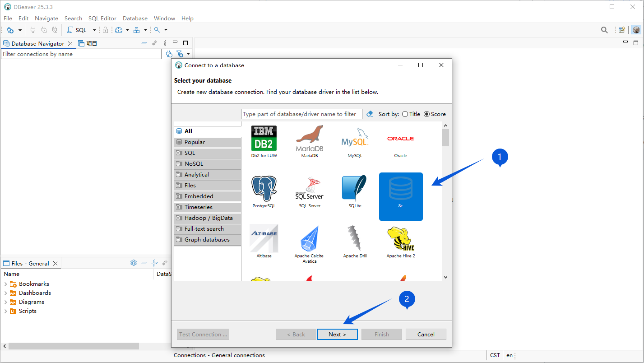Image resolution: width=644 pixels, height=363 pixels.
Task: Sort drivers by Score
Action: pos(435,114)
